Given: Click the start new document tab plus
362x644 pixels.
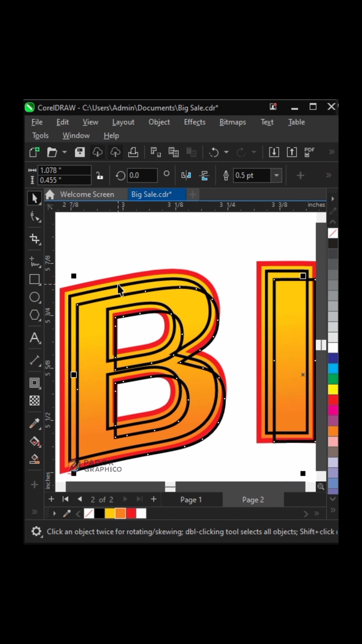Looking at the screenshot, I should (192, 194).
